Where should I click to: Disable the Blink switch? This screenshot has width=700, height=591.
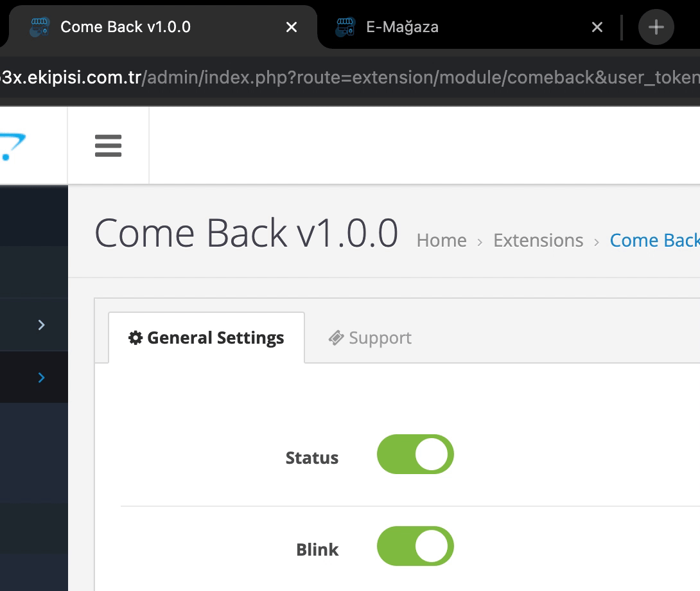(x=415, y=546)
